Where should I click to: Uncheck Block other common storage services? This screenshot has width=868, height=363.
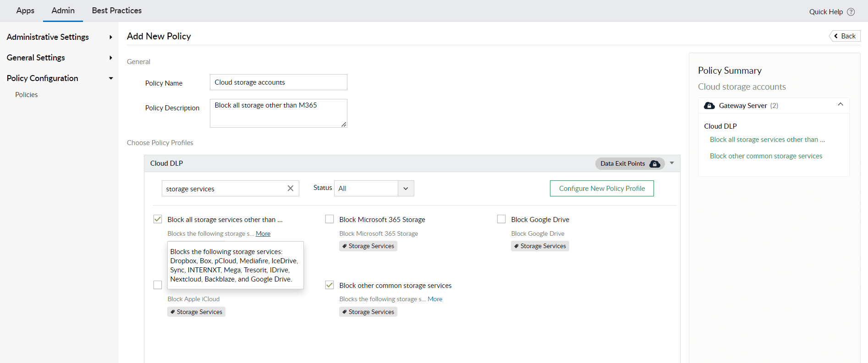point(330,285)
